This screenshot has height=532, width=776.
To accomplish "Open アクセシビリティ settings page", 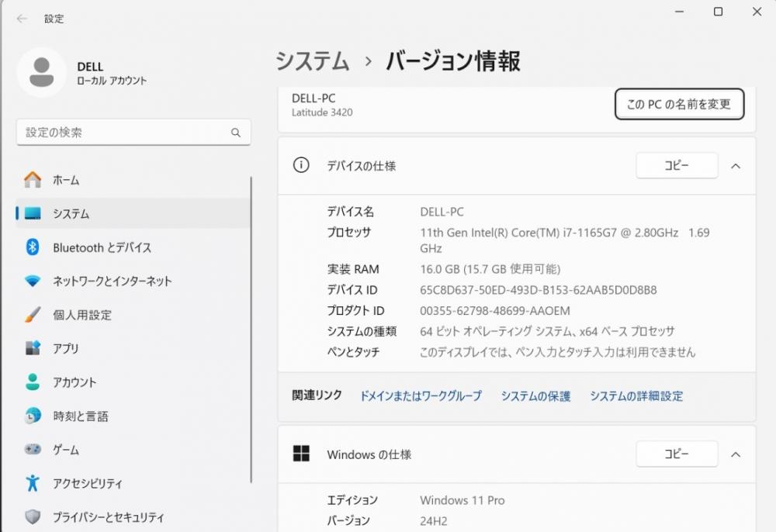I will 133,483.
